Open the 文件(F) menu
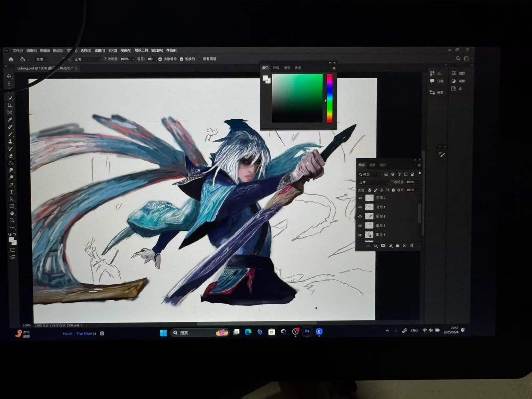Viewport: 532px width, 399px height. tap(18, 51)
